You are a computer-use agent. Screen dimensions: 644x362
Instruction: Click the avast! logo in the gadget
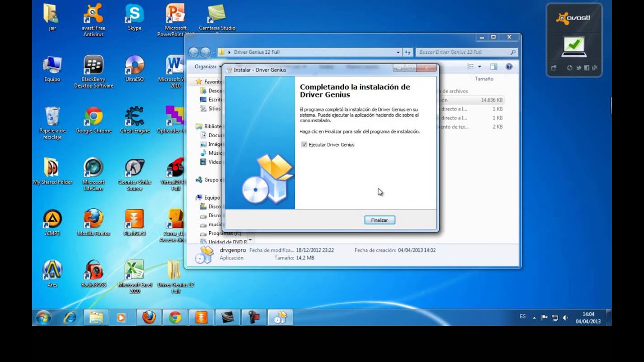click(x=573, y=18)
